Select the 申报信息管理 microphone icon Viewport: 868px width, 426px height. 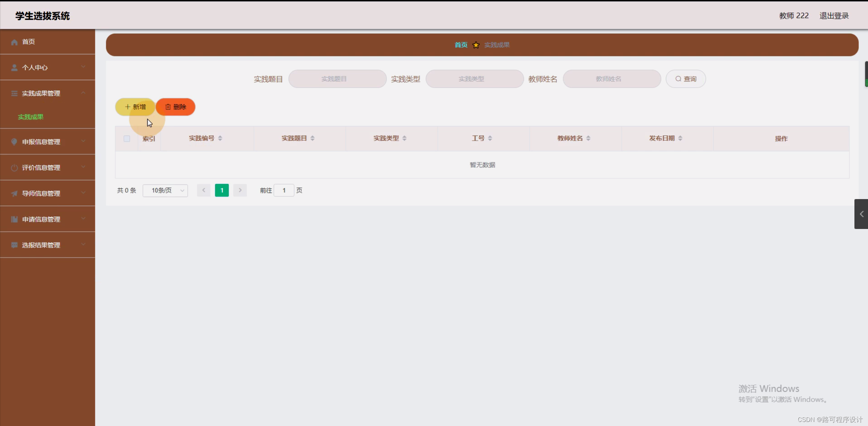click(x=14, y=142)
